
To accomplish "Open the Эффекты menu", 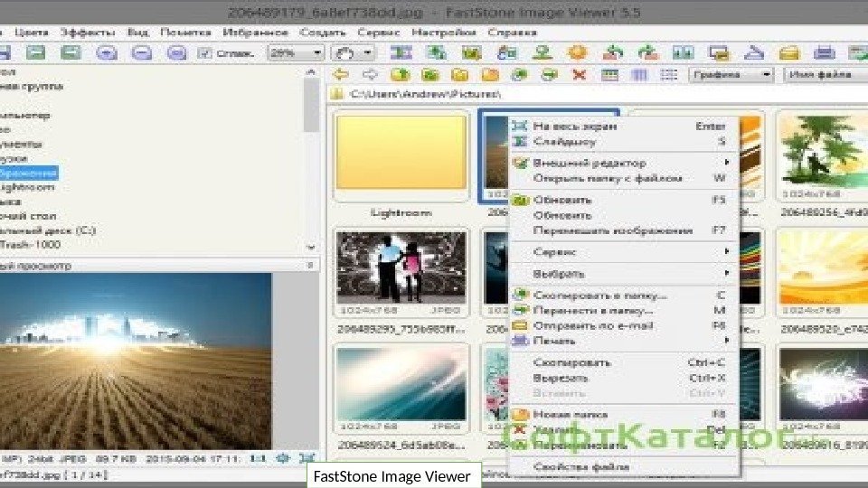I will coord(88,33).
